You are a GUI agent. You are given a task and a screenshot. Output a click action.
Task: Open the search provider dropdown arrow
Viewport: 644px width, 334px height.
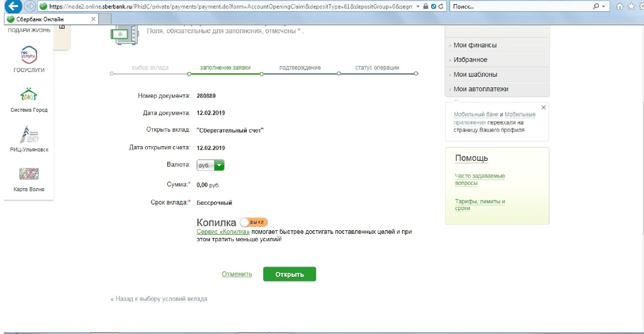point(603,6)
